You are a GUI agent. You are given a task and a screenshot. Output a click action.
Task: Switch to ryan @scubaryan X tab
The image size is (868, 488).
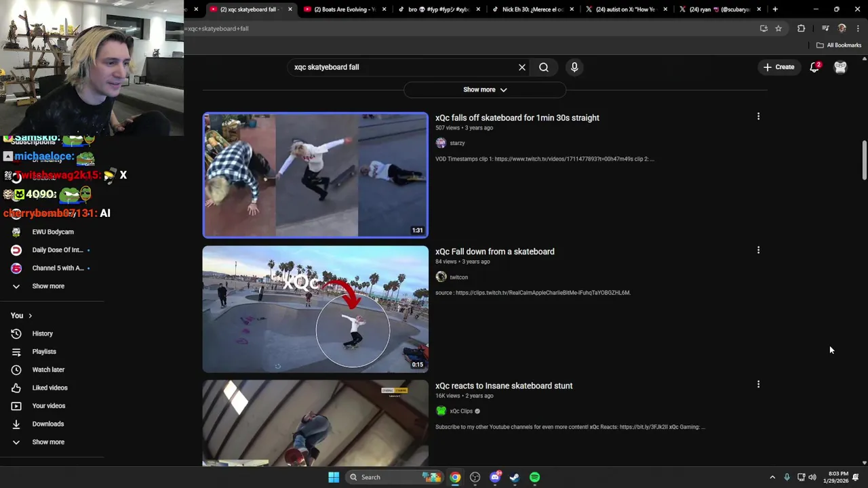point(719,9)
